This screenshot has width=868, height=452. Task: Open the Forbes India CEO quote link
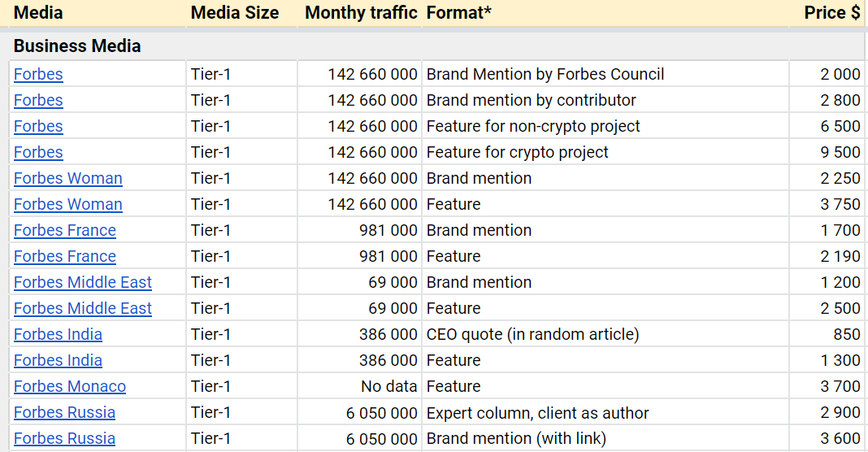[59, 335]
